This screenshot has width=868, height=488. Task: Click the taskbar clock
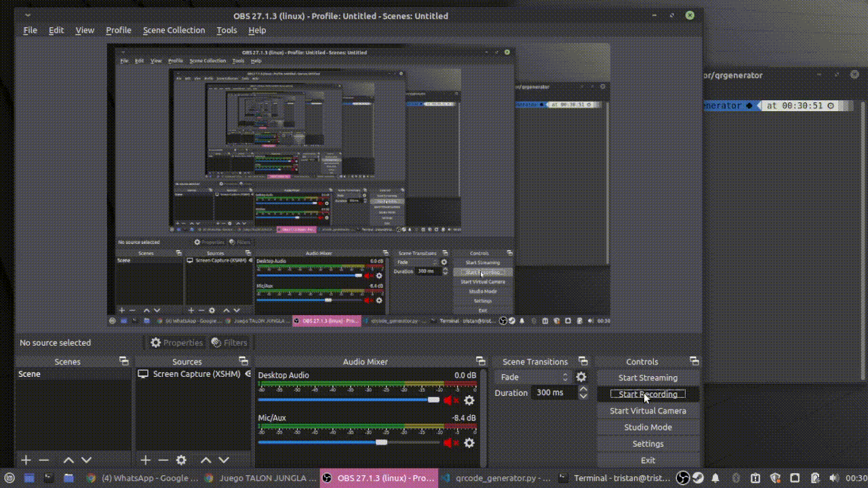point(857,478)
